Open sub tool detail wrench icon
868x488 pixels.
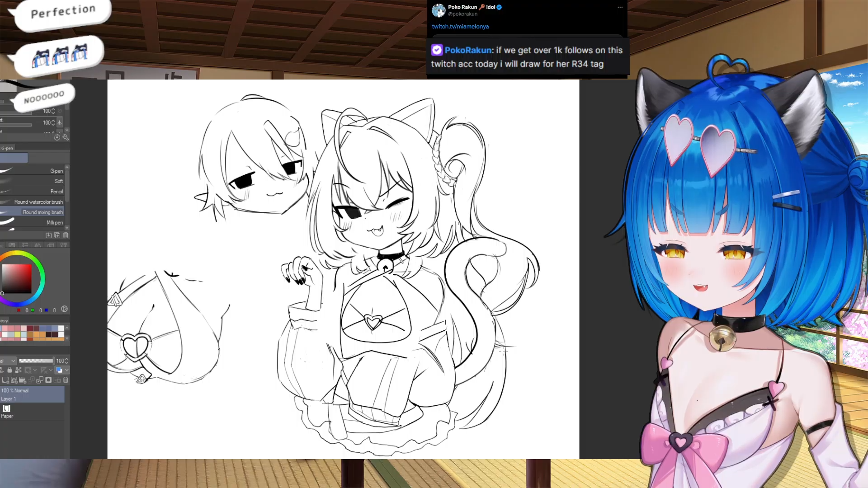[66, 137]
